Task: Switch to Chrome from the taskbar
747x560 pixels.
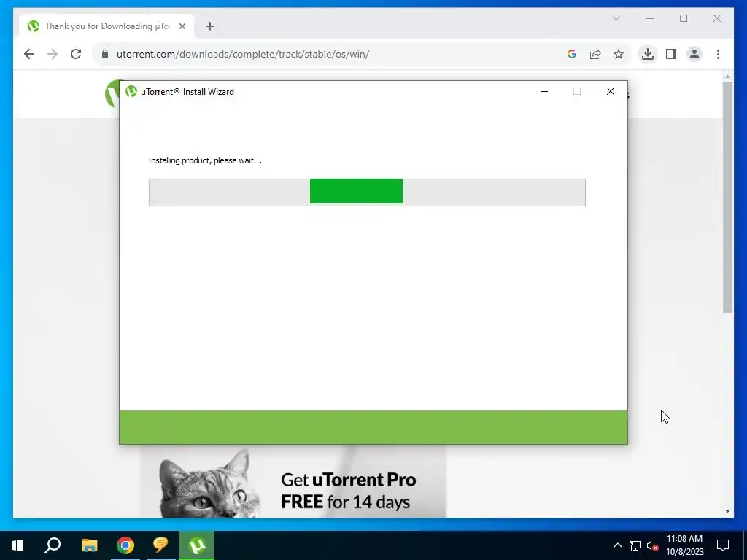Action: click(125, 545)
